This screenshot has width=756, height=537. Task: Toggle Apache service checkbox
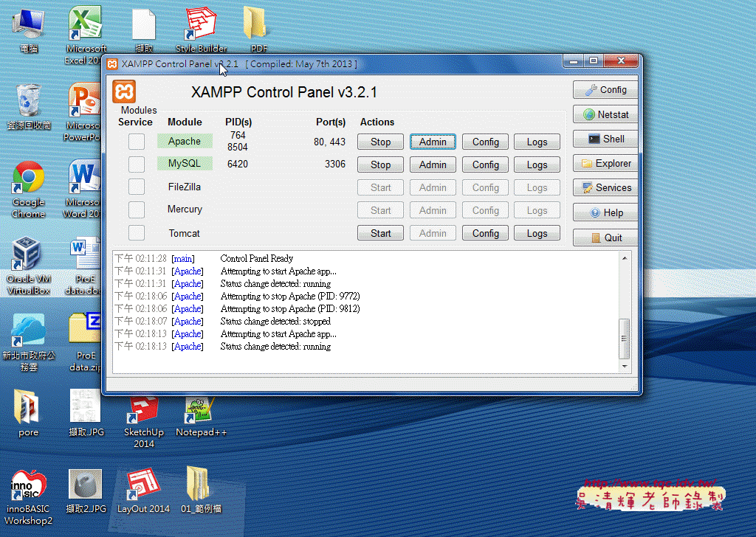click(137, 142)
